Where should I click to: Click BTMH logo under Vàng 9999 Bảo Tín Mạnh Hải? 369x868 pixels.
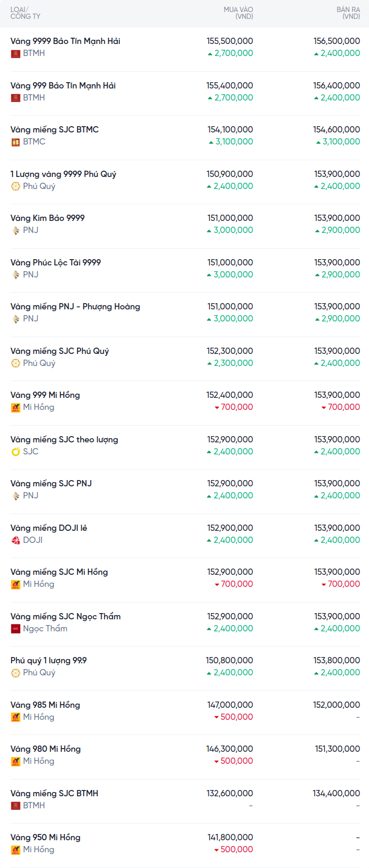[x=16, y=53]
